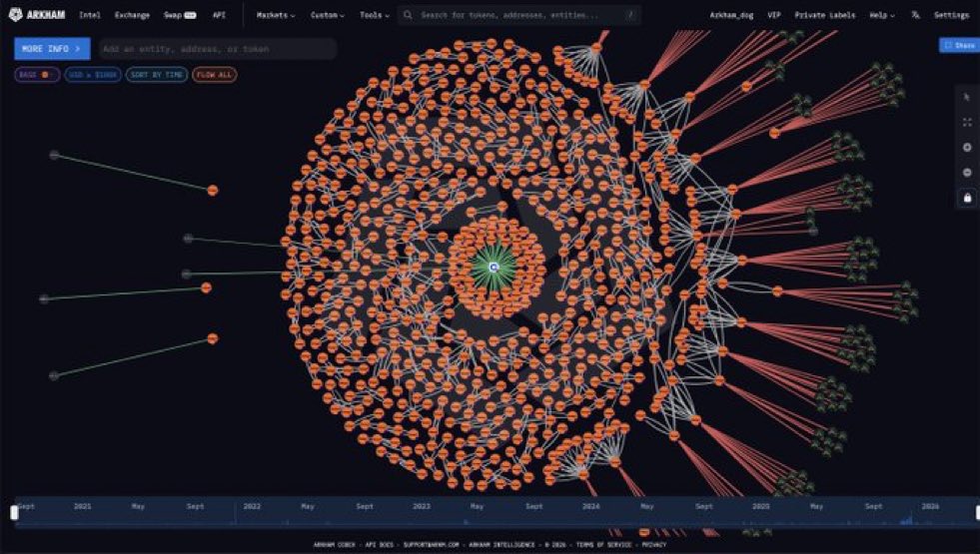Image resolution: width=980 pixels, height=554 pixels.
Task: Toggle the FLOW ALL filter
Action: (215, 75)
